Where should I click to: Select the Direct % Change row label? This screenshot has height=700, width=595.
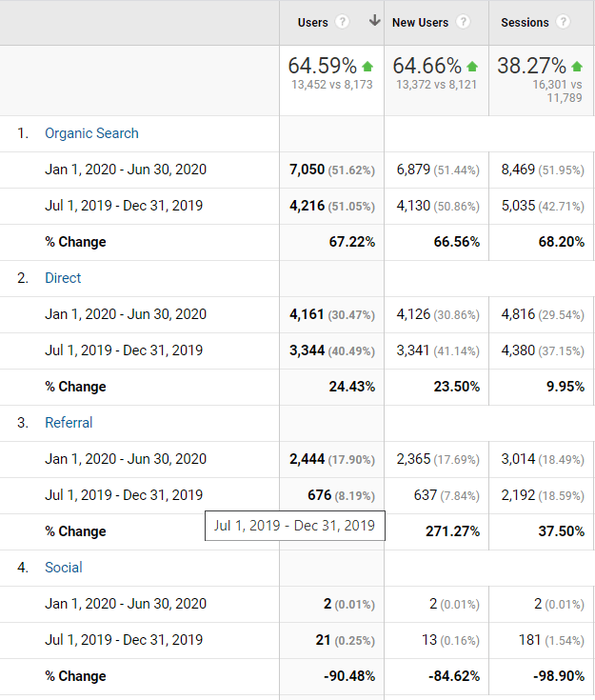click(x=75, y=387)
